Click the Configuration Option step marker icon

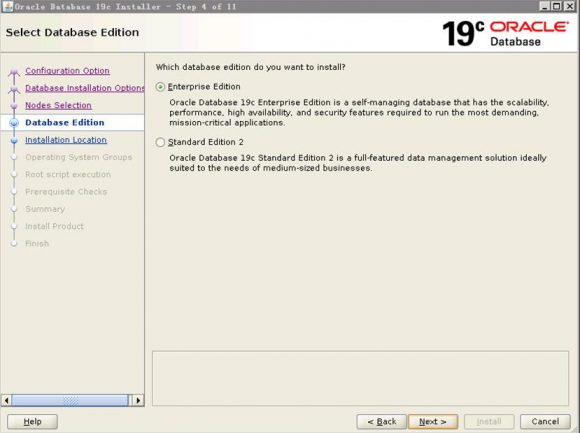tap(14, 71)
